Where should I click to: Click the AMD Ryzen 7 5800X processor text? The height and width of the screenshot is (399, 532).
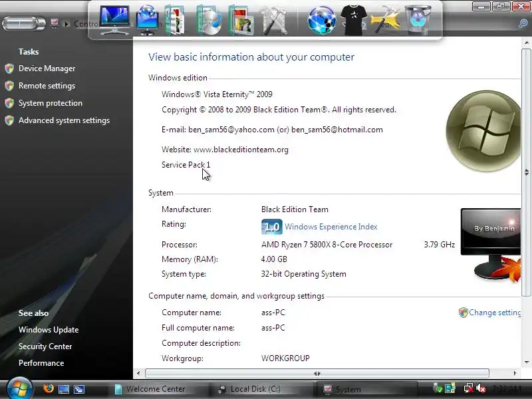coord(327,245)
